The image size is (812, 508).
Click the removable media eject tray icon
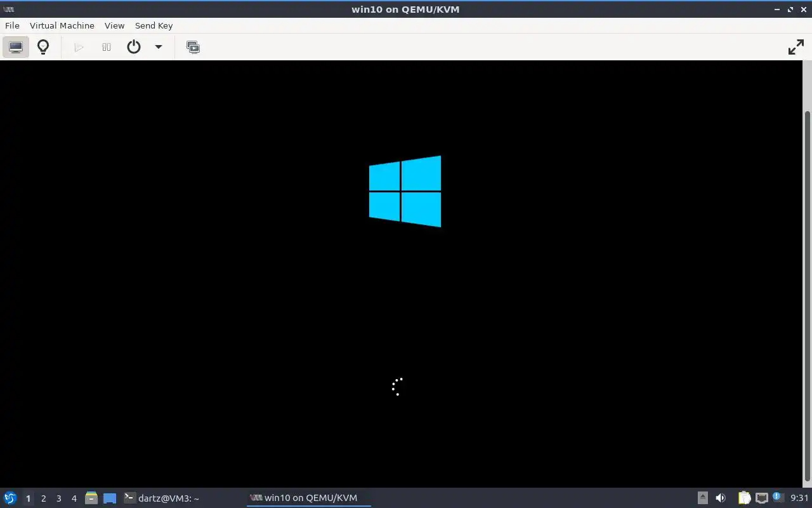click(x=702, y=498)
